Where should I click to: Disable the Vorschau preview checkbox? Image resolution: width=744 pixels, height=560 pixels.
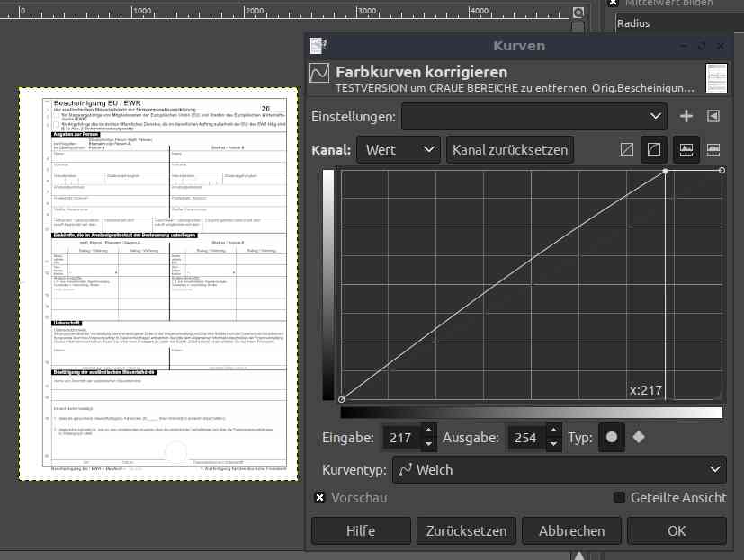click(x=319, y=498)
